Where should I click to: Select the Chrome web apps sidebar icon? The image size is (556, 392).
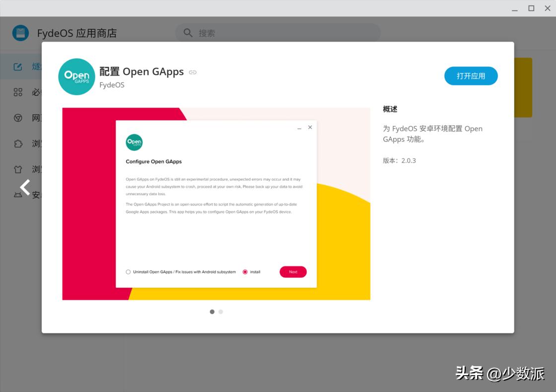18,118
